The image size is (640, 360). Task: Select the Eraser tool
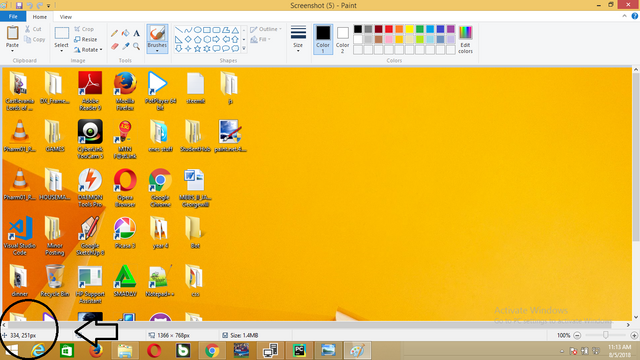[115, 46]
